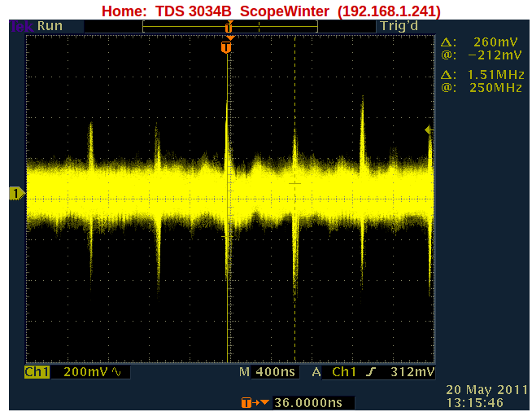The height and width of the screenshot is (412, 532).
Task: Click the trigger marker in record view bar
Action: click(x=229, y=27)
